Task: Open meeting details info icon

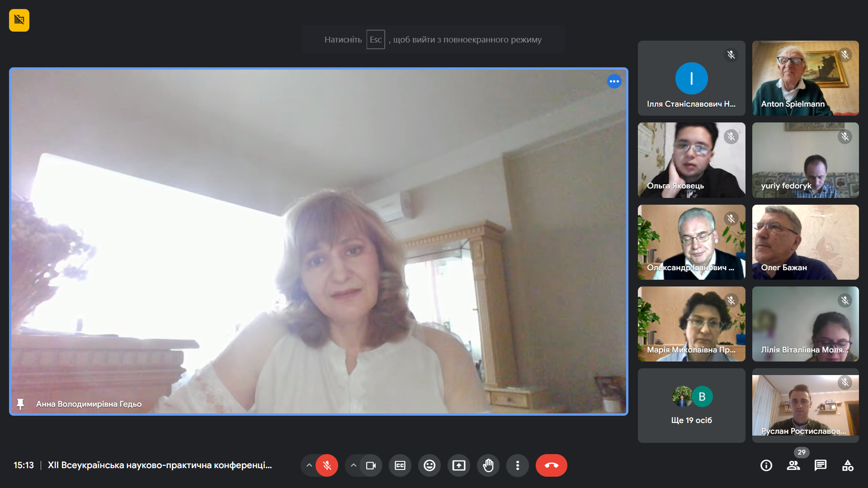Action: (x=766, y=465)
